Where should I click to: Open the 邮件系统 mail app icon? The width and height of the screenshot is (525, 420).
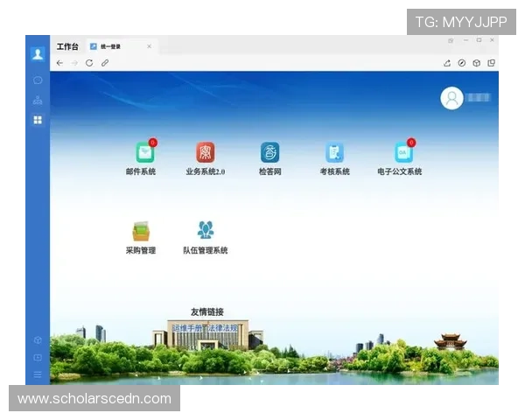pos(145,153)
